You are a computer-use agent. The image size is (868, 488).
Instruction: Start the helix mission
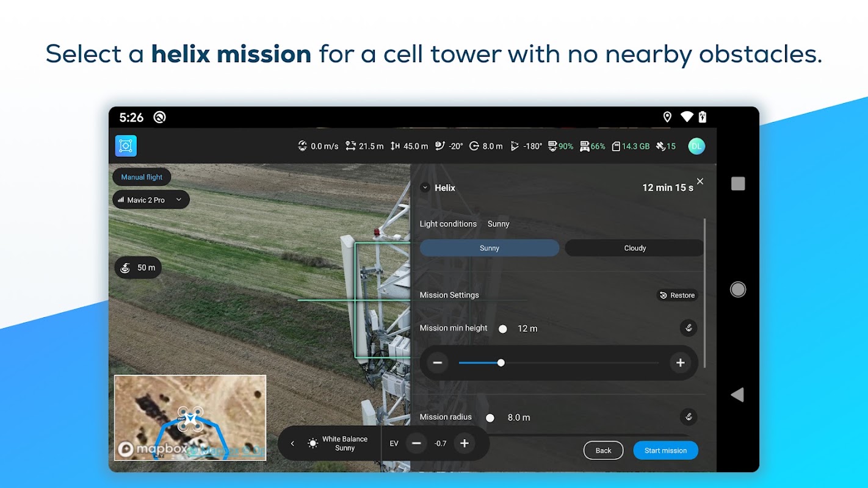click(x=665, y=450)
